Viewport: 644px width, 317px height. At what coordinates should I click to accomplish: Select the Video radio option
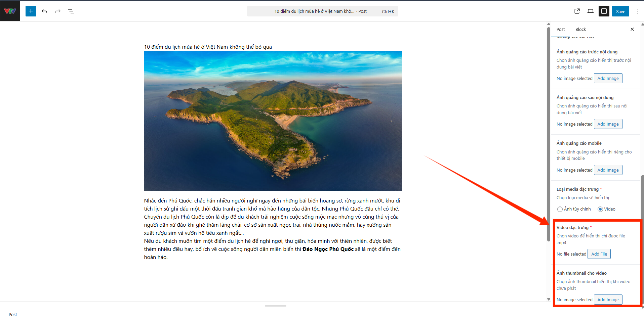click(x=600, y=209)
